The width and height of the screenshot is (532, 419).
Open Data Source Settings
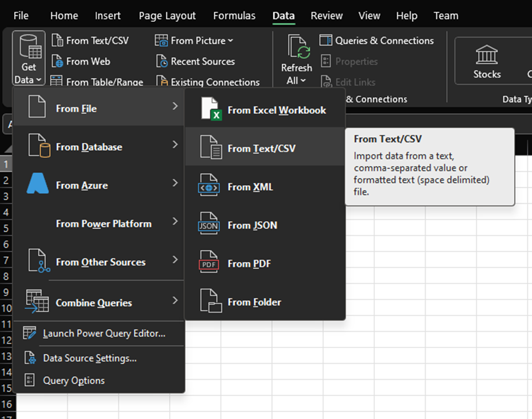pos(90,358)
